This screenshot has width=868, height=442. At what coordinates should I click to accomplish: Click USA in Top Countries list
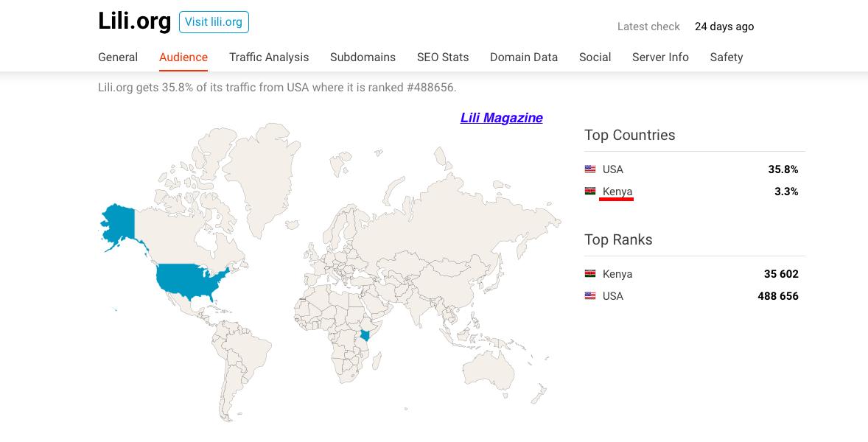point(613,169)
